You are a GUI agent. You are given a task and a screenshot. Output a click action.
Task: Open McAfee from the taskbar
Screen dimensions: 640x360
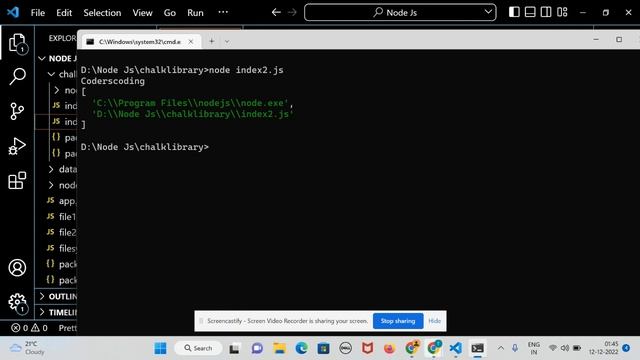coord(367,348)
